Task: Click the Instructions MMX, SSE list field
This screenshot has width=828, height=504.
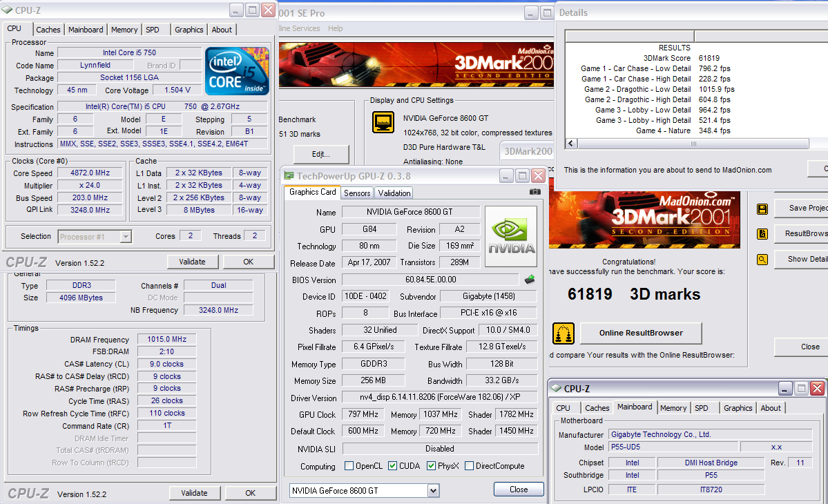Action: (x=163, y=144)
